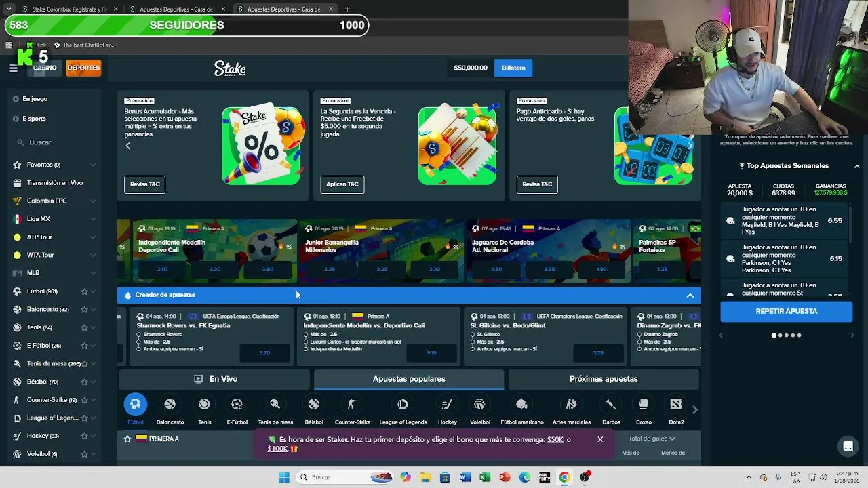
Task: Open the Total de goles dropdown
Action: click(652, 439)
